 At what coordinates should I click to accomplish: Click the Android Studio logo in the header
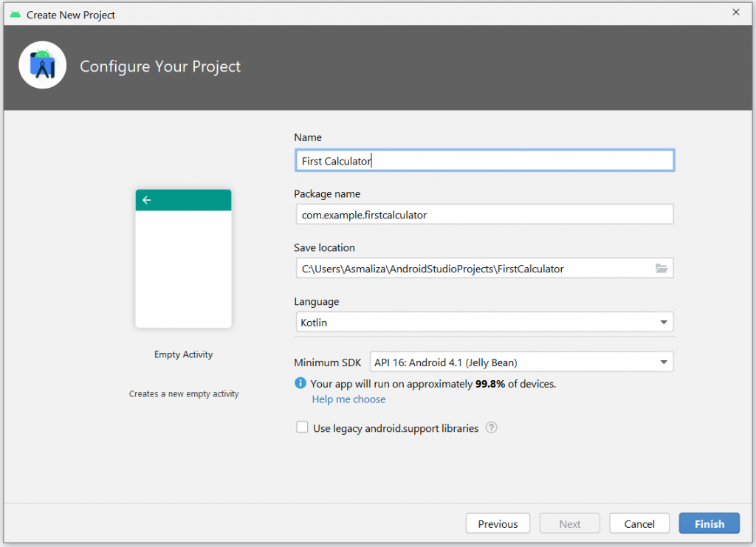click(x=43, y=66)
